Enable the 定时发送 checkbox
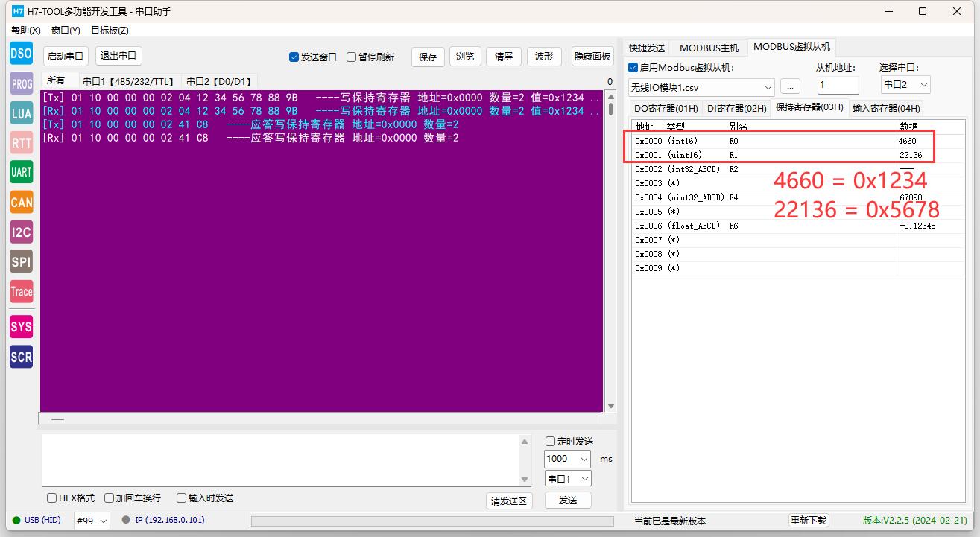This screenshot has width=980, height=537. pos(569,441)
